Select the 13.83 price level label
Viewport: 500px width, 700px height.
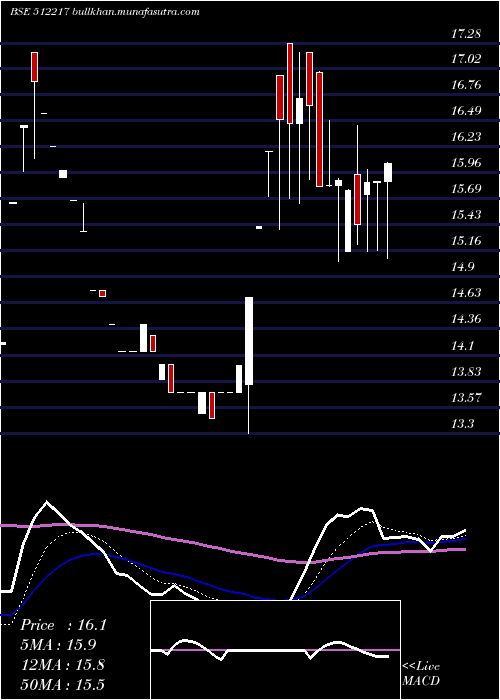pos(466,371)
